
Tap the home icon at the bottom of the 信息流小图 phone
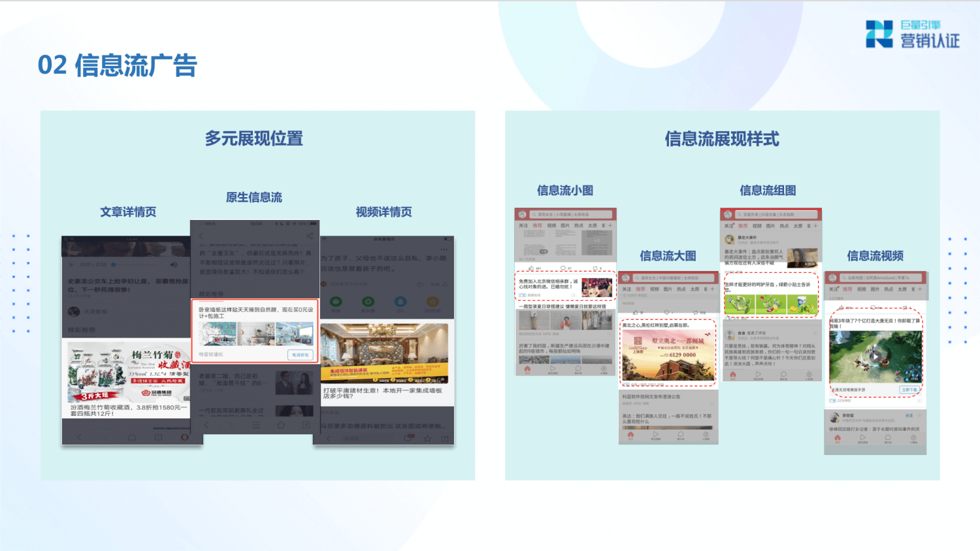click(x=527, y=370)
